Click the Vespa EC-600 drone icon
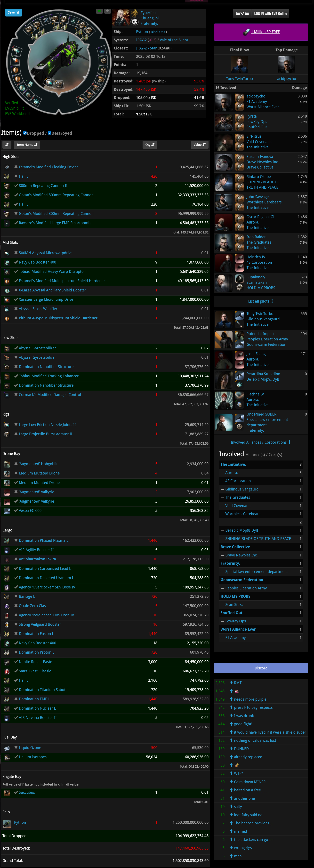The image size is (314, 868). (x=7, y=511)
